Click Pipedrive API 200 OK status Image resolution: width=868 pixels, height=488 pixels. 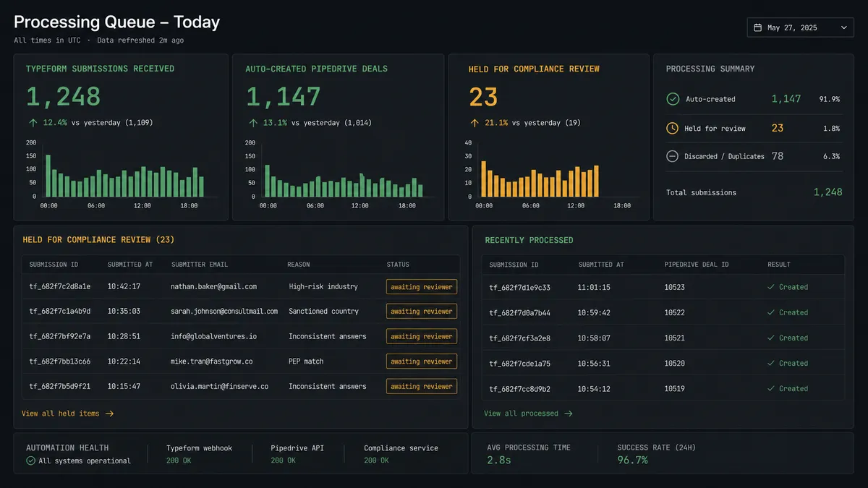click(284, 461)
